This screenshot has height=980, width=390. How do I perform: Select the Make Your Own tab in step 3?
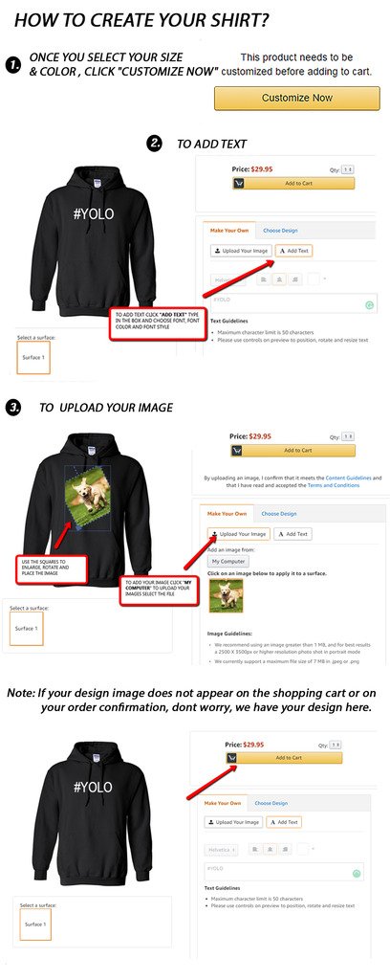pyautogui.click(x=227, y=513)
